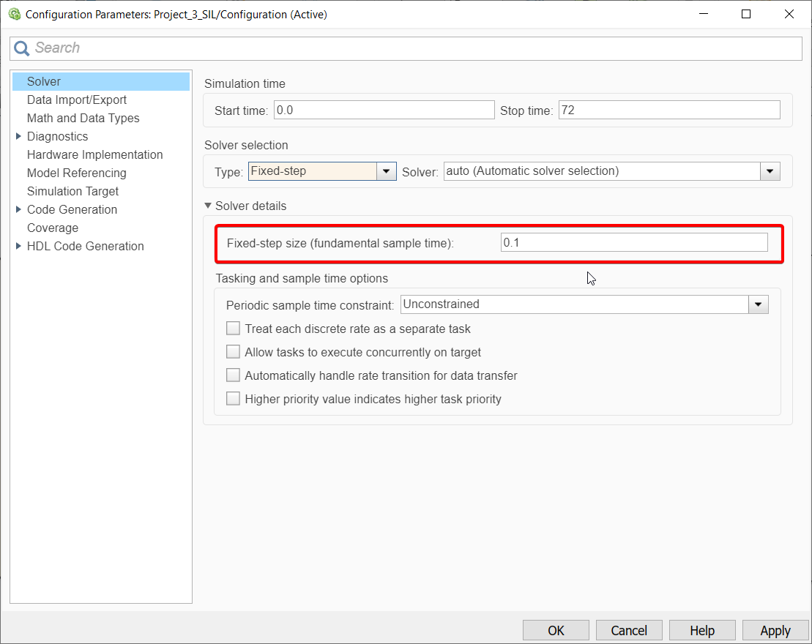Click the Stop time field
The image size is (812, 644).
pyautogui.click(x=668, y=111)
